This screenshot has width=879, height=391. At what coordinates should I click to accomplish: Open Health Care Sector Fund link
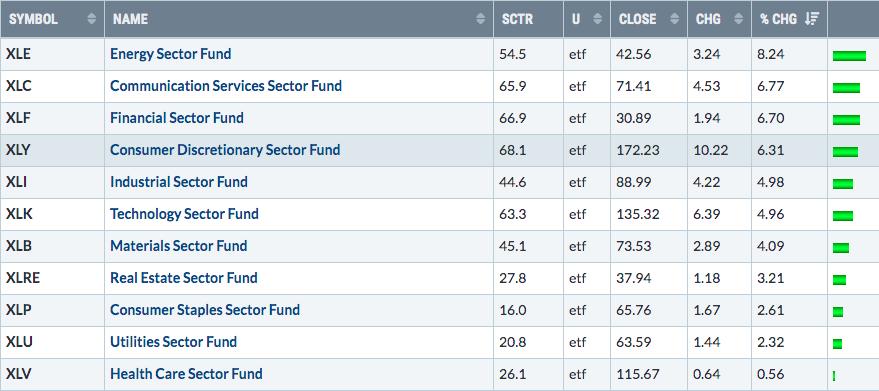pos(186,374)
